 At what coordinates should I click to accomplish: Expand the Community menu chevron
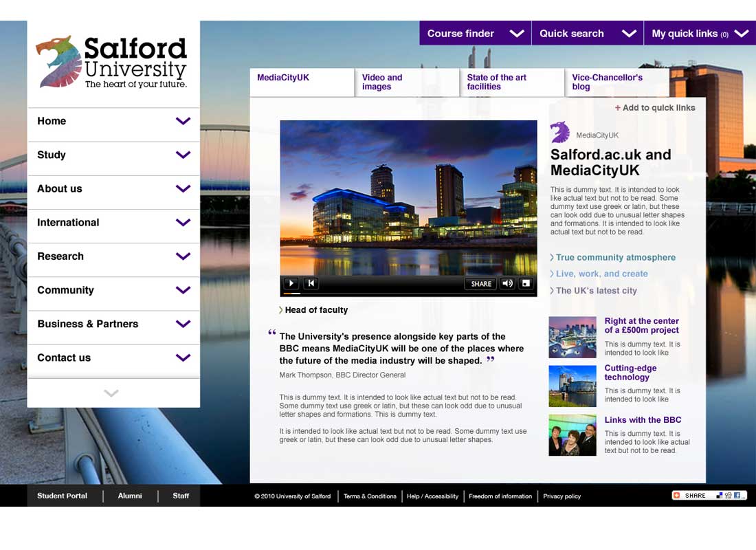184,290
